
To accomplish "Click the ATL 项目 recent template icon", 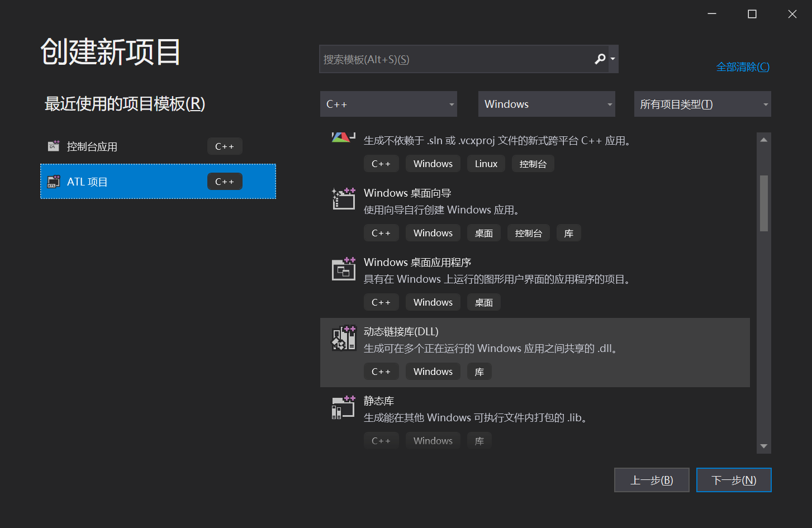I will (54, 182).
